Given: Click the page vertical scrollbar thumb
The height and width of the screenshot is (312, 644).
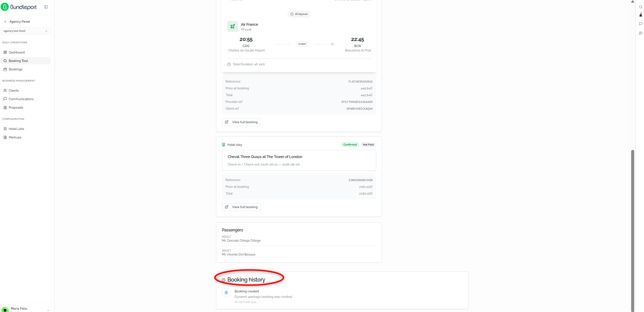Looking at the screenshot, I should [x=633, y=230].
